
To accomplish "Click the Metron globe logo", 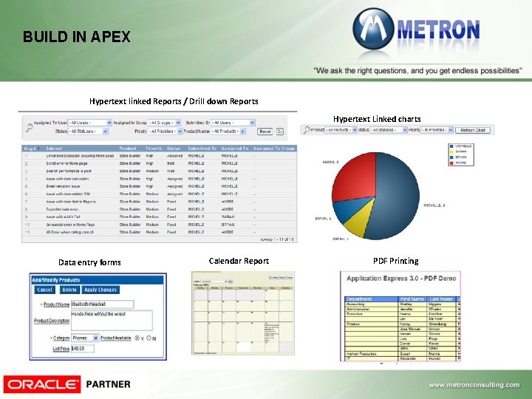I will (373, 29).
